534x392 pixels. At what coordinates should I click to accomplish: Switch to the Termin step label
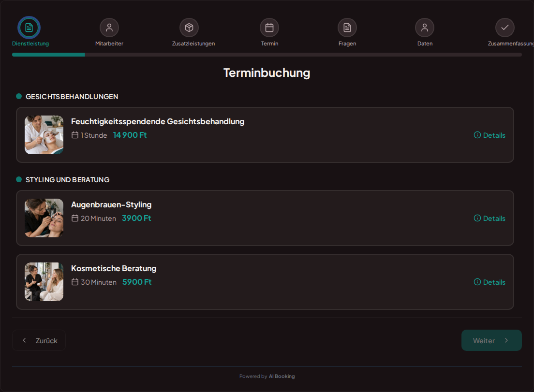click(x=270, y=44)
